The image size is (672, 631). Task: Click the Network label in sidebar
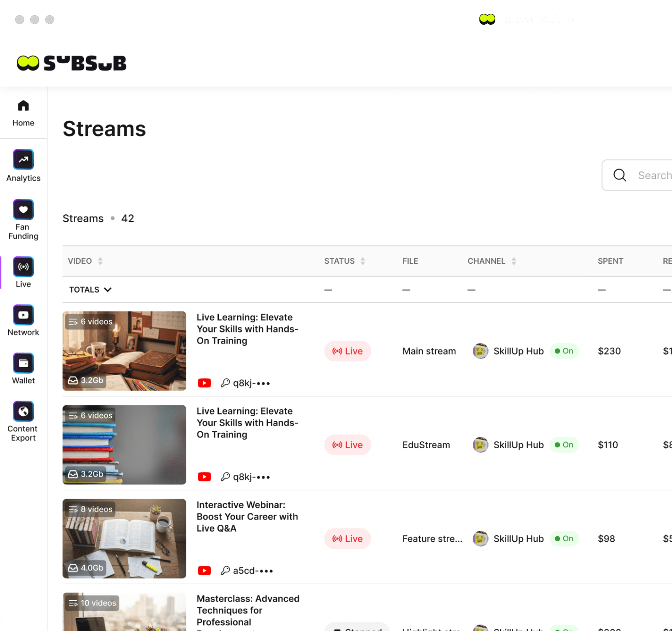coord(23,332)
